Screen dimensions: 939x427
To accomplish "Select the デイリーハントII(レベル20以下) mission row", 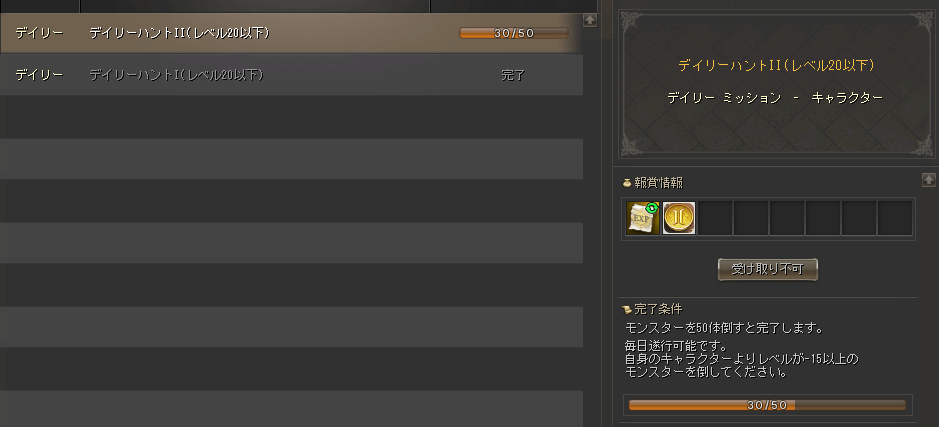I will [291, 33].
